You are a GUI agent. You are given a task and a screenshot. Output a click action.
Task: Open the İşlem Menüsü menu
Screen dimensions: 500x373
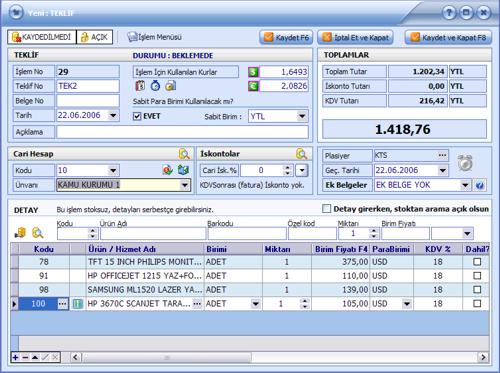[155, 37]
